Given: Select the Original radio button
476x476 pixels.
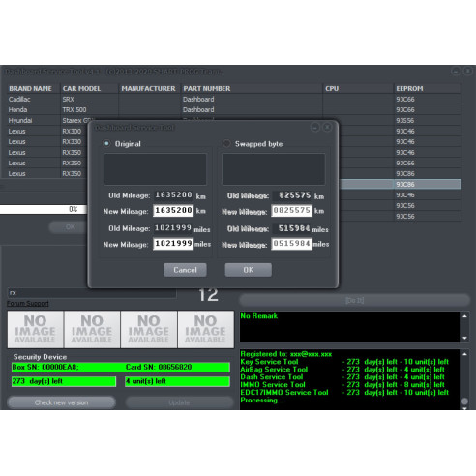Looking at the screenshot, I should (106, 144).
